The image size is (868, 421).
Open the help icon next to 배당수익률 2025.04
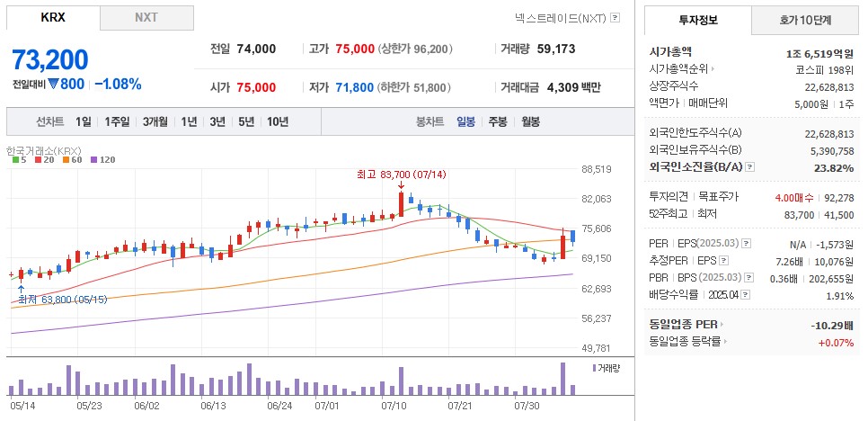pos(746,295)
